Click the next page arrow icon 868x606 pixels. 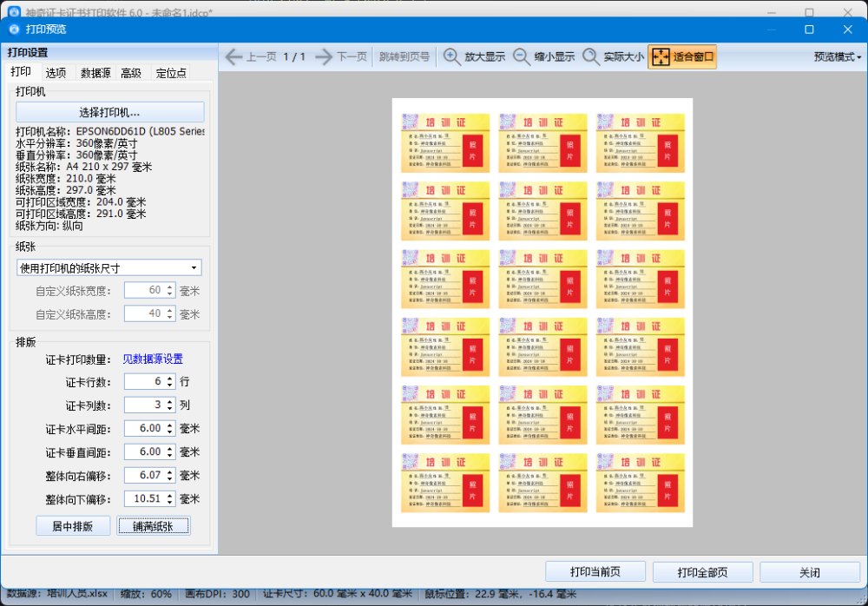point(324,57)
